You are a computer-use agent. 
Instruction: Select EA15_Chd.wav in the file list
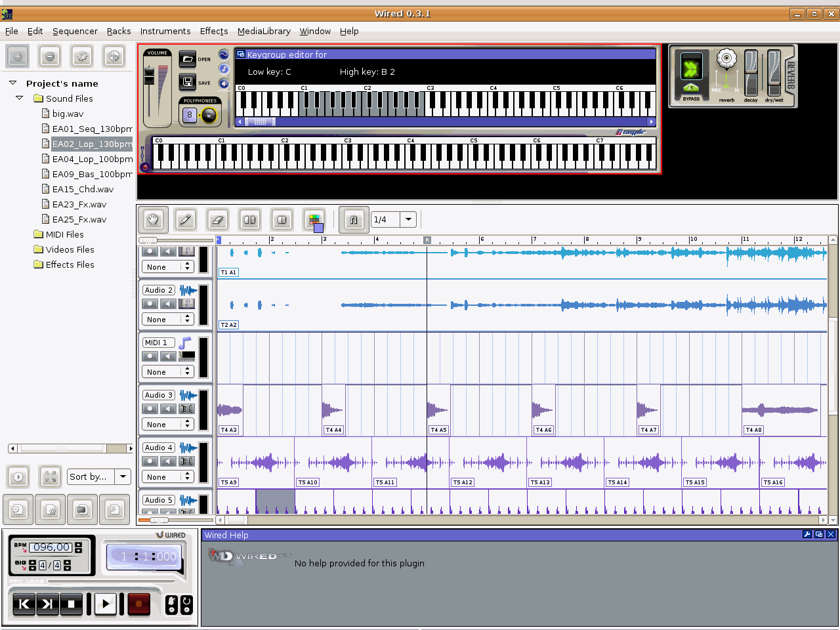click(x=83, y=189)
